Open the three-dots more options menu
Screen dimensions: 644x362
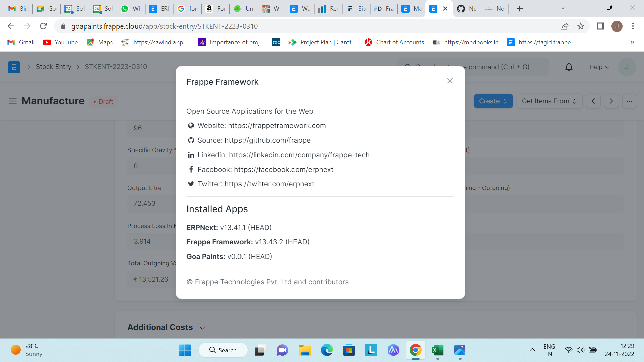[x=629, y=101]
